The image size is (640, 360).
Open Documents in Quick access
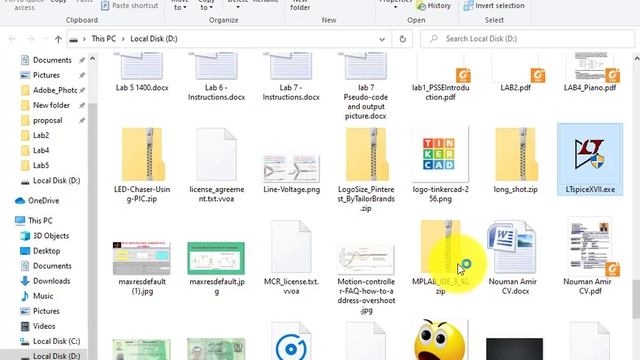point(52,60)
